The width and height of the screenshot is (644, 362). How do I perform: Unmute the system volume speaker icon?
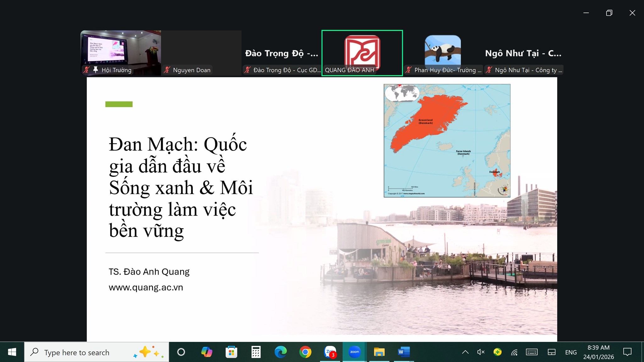(x=481, y=352)
